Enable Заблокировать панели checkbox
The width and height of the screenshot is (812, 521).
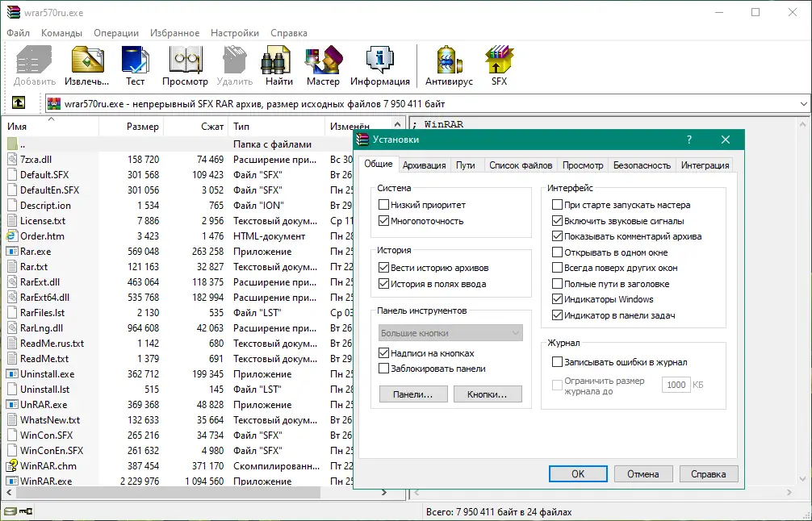(x=383, y=369)
